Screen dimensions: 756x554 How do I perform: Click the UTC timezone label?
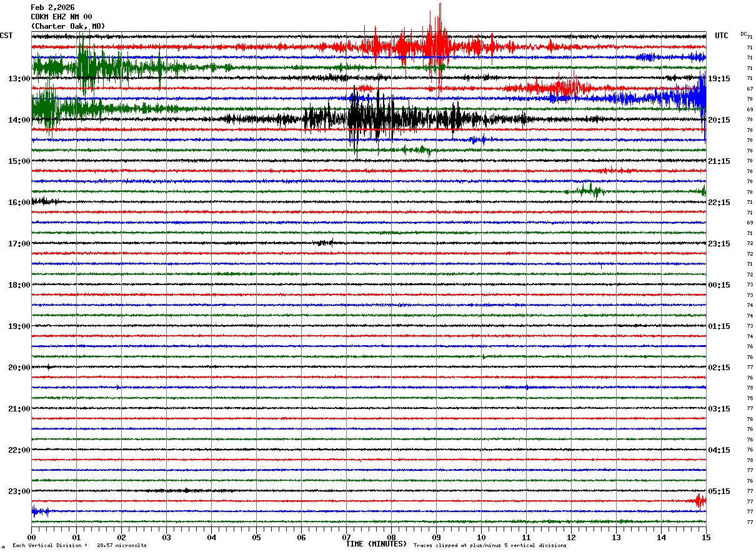[722, 36]
